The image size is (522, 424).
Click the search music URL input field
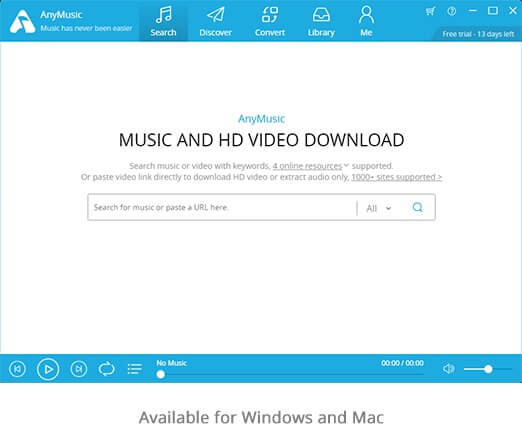[x=222, y=207]
